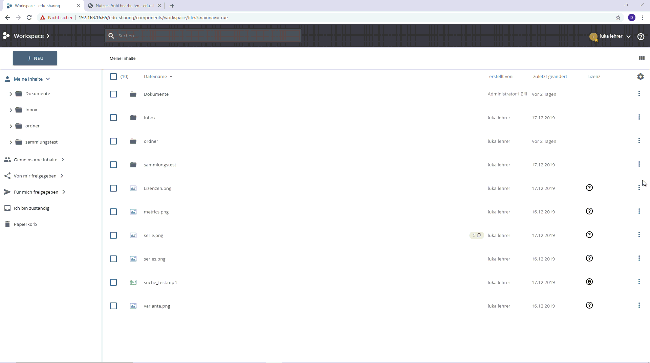Screen dimensions: 650x363
Task: Go back with browser back arrow
Action: 7,17
